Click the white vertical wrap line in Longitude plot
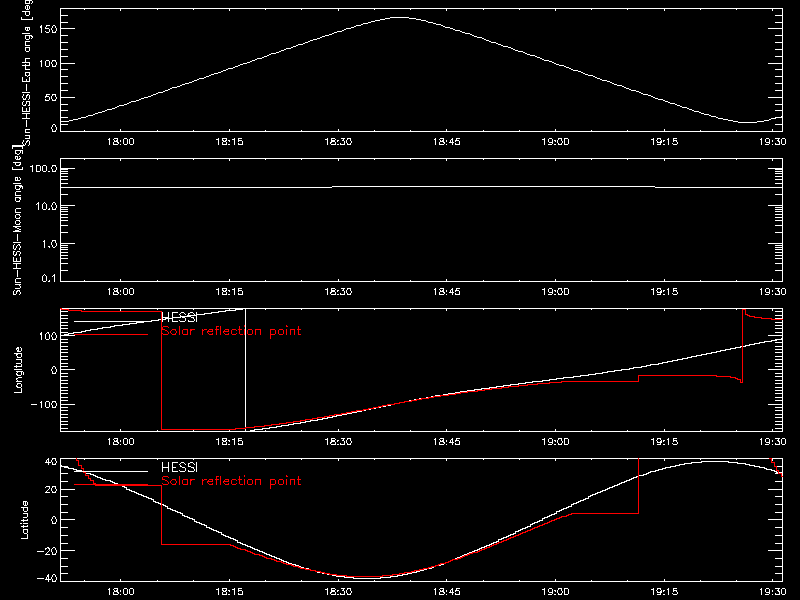This screenshot has height=600, width=800. coord(245,370)
